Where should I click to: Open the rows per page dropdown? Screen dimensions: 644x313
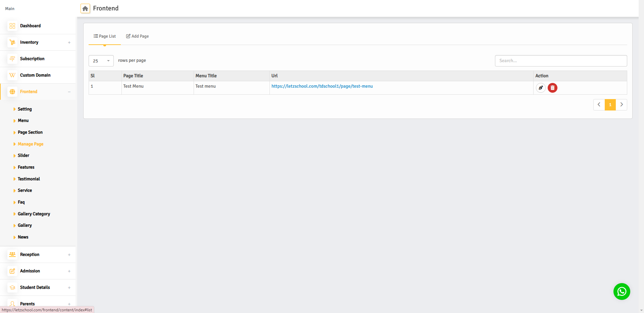(101, 61)
